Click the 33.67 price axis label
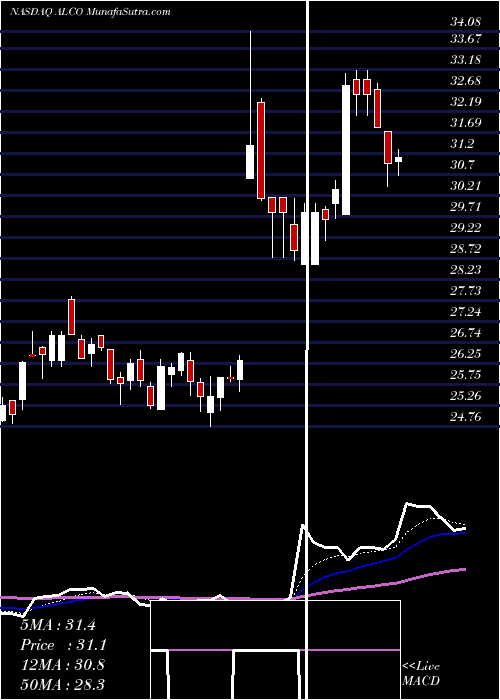This screenshot has width=500, height=700. coord(465,39)
